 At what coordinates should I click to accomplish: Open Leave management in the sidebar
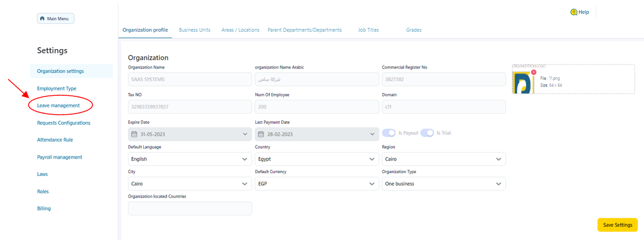(x=58, y=105)
